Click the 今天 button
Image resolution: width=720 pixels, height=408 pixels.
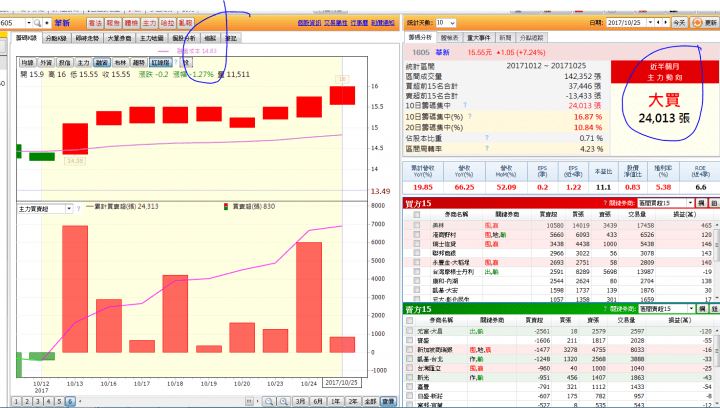(679, 22)
